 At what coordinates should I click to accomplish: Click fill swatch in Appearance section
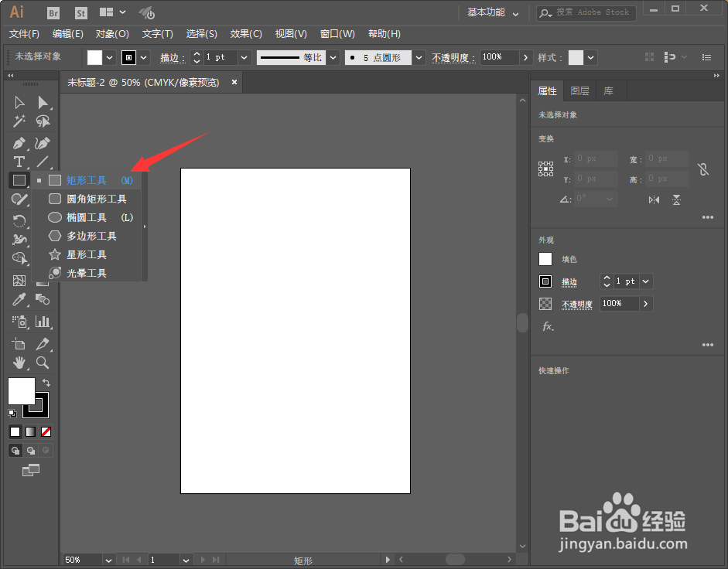(545, 259)
